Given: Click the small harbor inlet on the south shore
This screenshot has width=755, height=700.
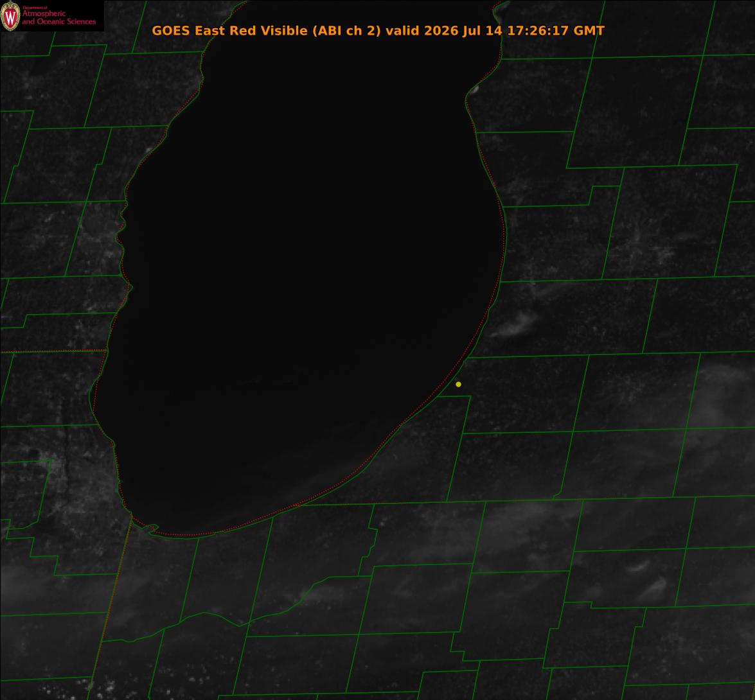Looking at the screenshot, I should pyautogui.click(x=152, y=529).
